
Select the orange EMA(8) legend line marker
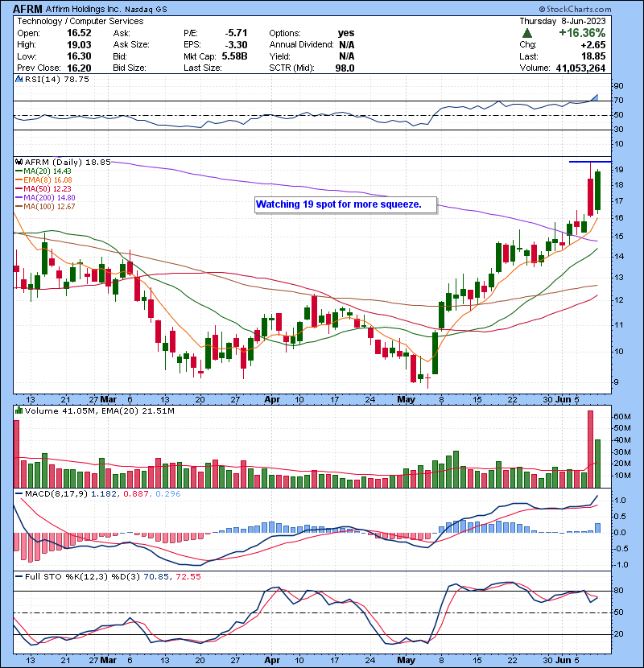pos(19,179)
